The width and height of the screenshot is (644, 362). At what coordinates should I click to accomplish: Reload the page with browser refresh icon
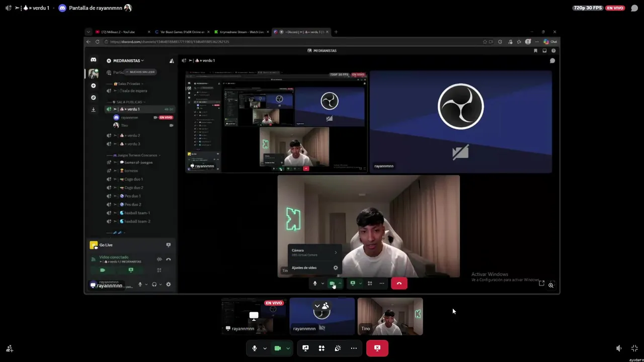click(x=97, y=42)
